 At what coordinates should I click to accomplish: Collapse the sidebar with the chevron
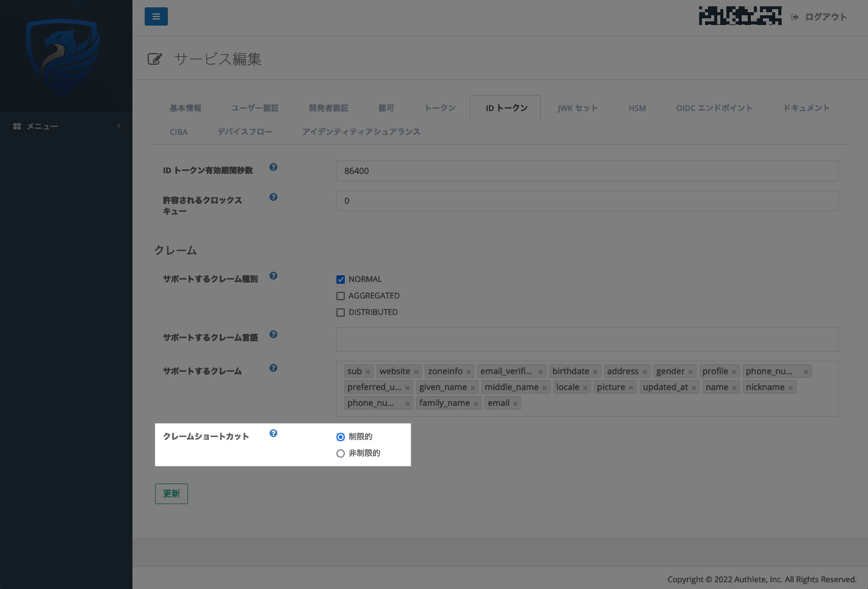click(x=118, y=126)
